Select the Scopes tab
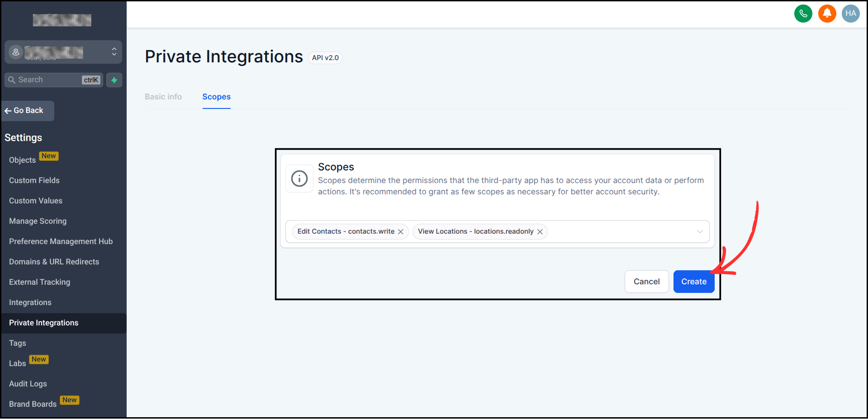The height and width of the screenshot is (419, 868). [x=216, y=97]
